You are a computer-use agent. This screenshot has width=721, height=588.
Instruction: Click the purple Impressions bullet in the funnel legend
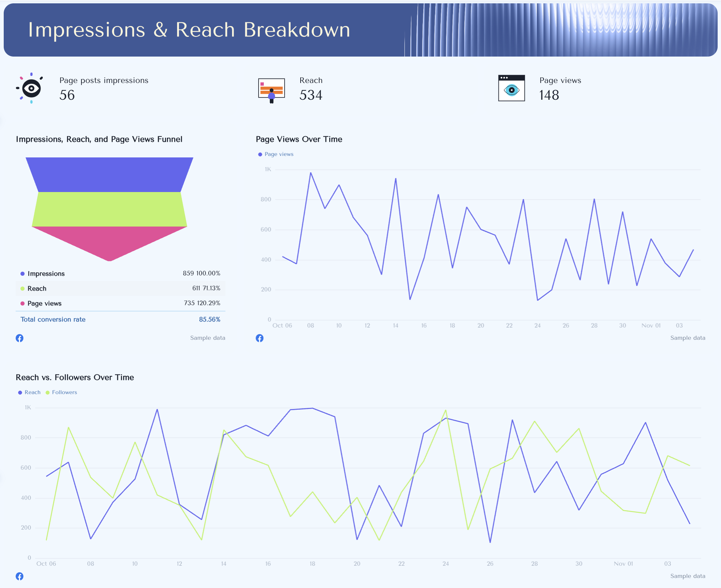pos(23,273)
